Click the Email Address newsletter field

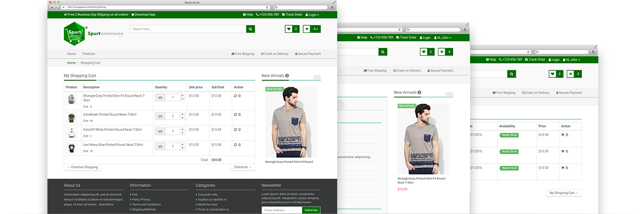282,210
